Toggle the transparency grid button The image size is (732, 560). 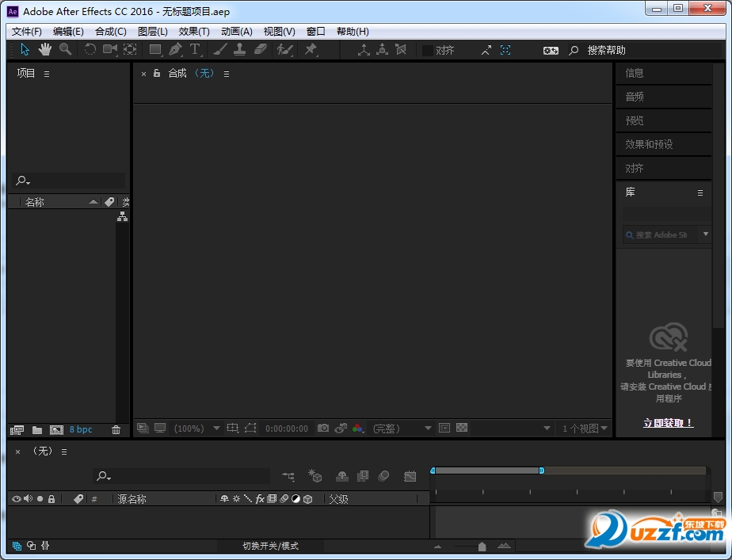[462, 428]
